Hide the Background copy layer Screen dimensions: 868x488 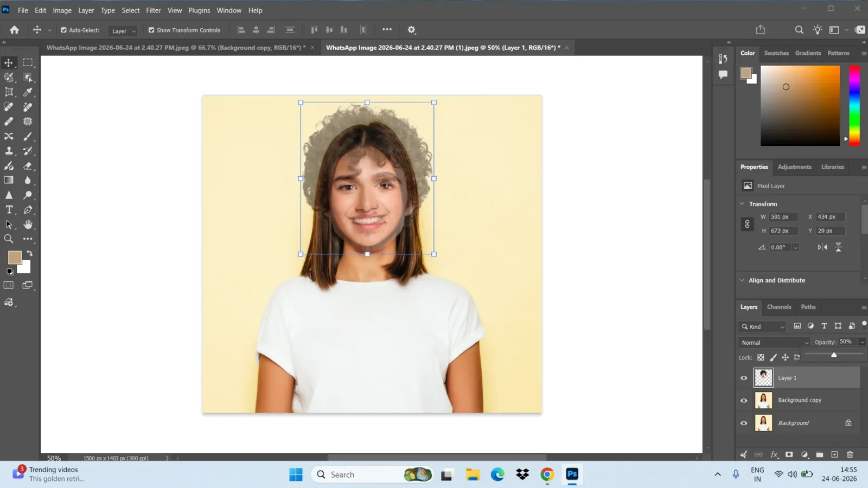[744, 400]
